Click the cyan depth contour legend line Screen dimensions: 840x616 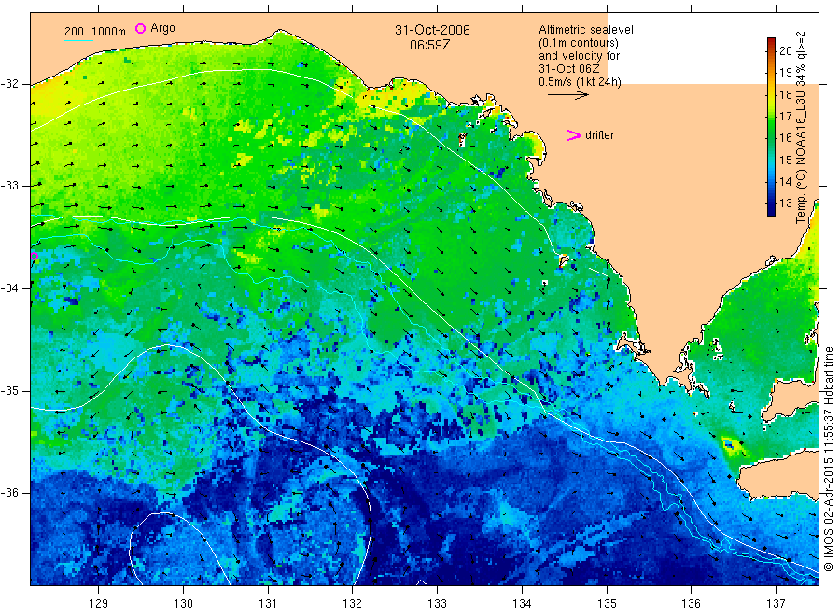tap(78, 40)
